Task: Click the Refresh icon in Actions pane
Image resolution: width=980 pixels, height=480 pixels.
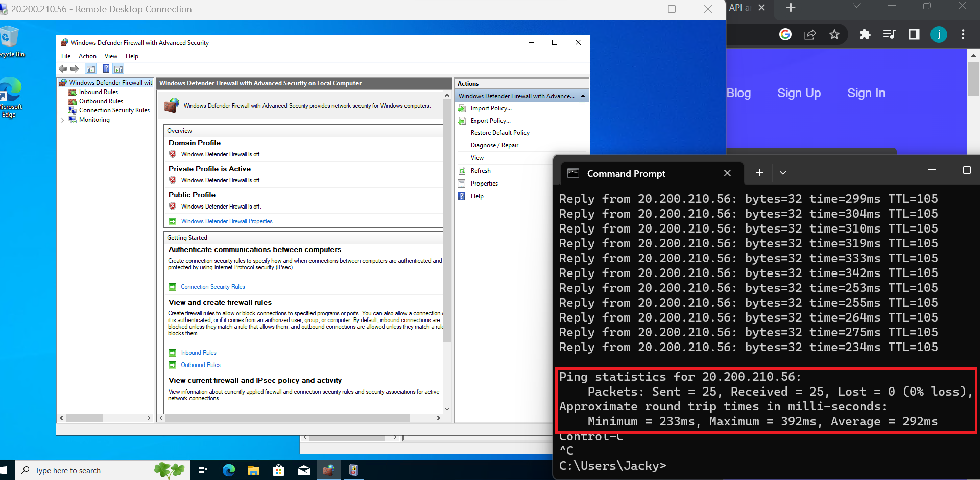Action: click(462, 171)
